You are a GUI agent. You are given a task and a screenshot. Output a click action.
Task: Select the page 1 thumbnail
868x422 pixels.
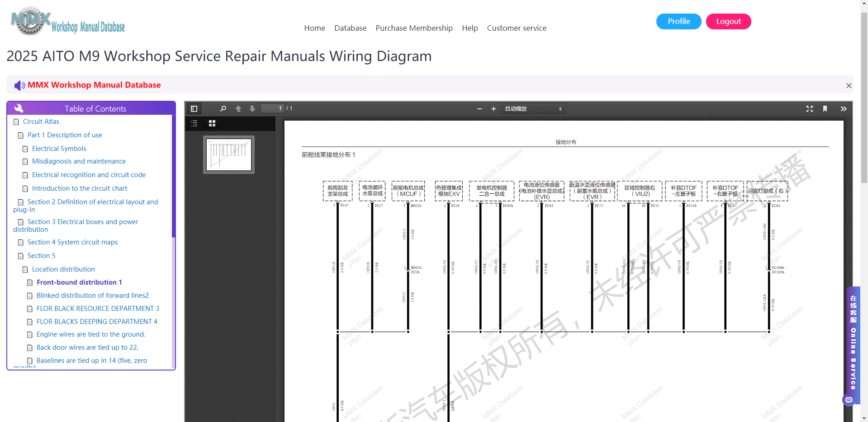click(x=229, y=155)
